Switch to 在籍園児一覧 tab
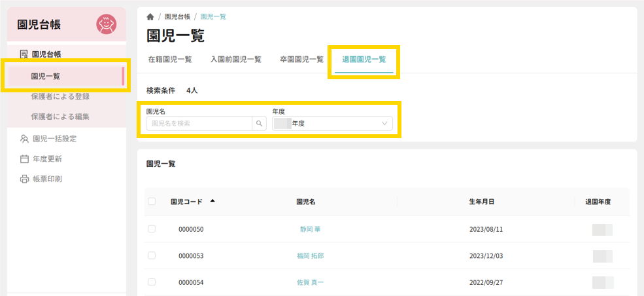Viewport: 644px width, 296px height. pyautogui.click(x=169, y=60)
